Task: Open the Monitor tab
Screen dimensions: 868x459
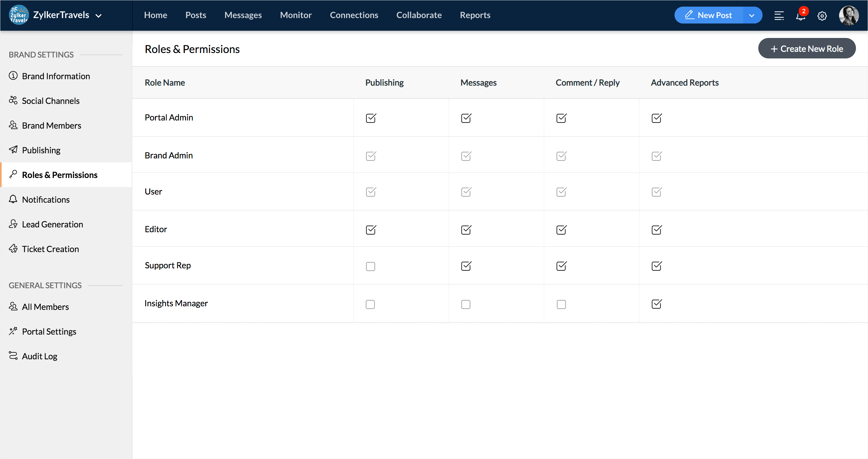Action: point(295,15)
